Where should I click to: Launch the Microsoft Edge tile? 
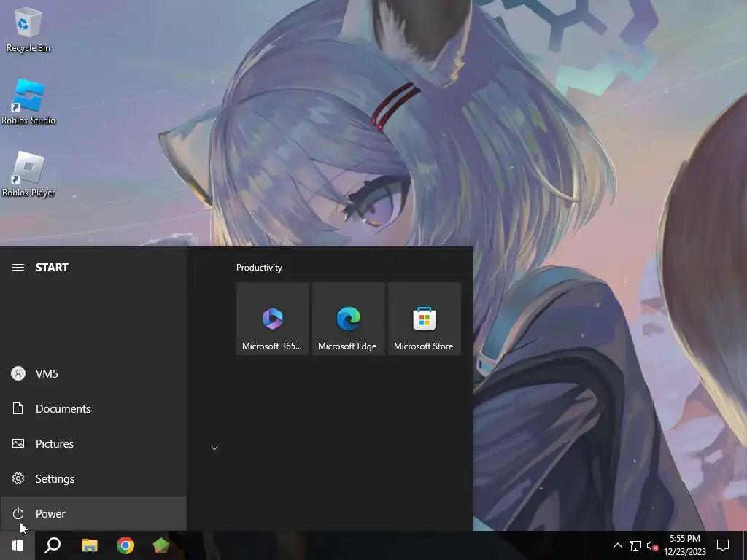point(348,319)
